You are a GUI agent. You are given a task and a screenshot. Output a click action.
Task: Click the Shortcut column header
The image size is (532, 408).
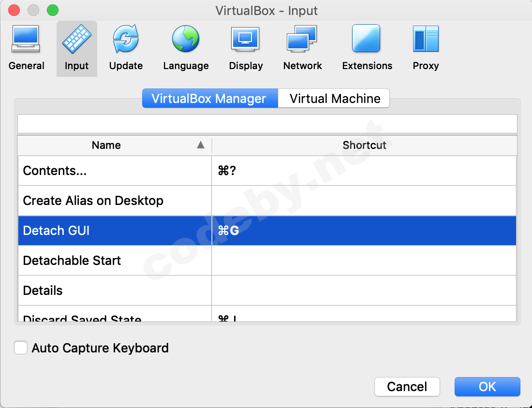pos(364,145)
